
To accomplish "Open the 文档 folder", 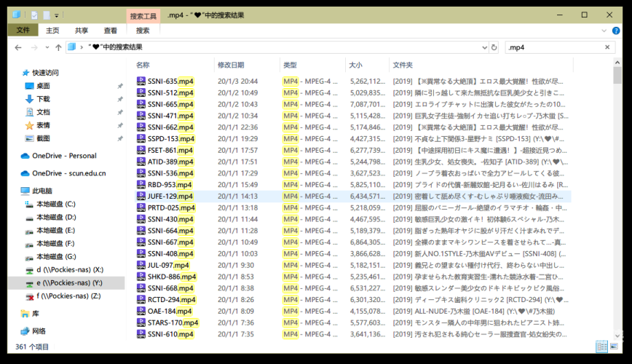I will [43, 112].
